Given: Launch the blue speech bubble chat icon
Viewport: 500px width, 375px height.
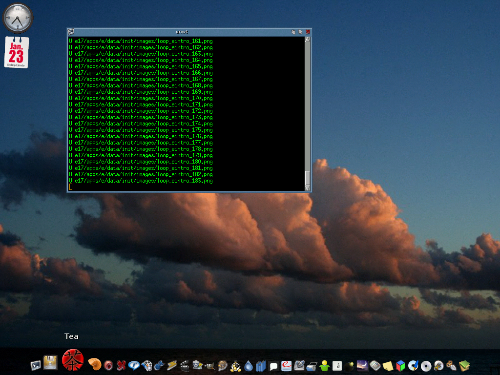Looking at the screenshot, I should tap(134, 366).
